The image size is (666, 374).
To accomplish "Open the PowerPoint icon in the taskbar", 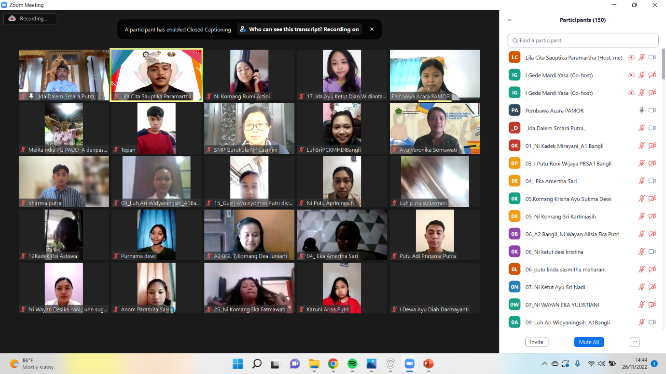I will point(428,364).
